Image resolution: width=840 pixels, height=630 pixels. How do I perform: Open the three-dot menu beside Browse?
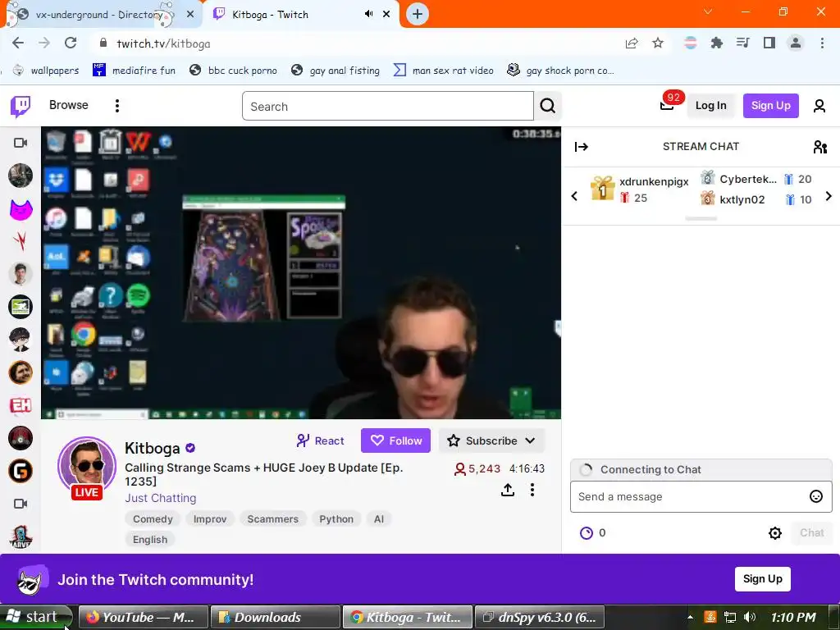pos(116,106)
